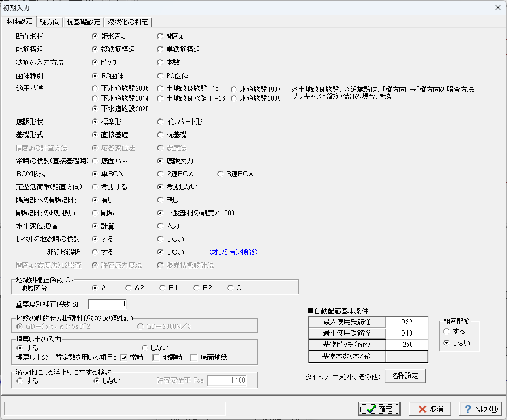The height and width of the screenshot is (420, 507).
Task: Select PC函体 as the culvert type
Action: (161, 75)
